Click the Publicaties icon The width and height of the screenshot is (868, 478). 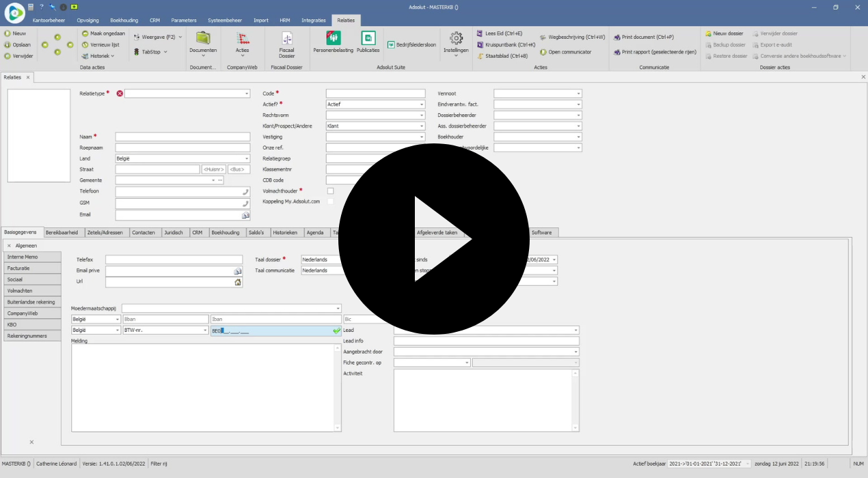[368, 38]
